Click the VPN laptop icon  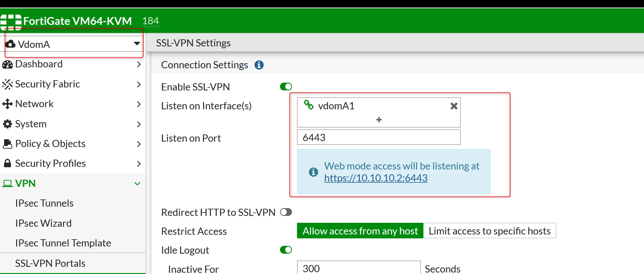point(7,183)
